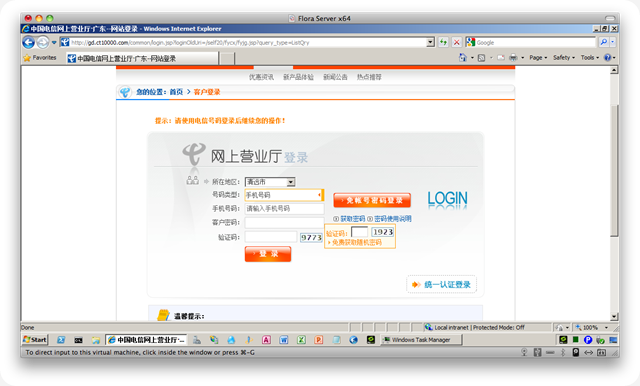The width and height of the screenshot is (640, 386).
Task: Open the Tools menu
Action: tap(590, 58)
